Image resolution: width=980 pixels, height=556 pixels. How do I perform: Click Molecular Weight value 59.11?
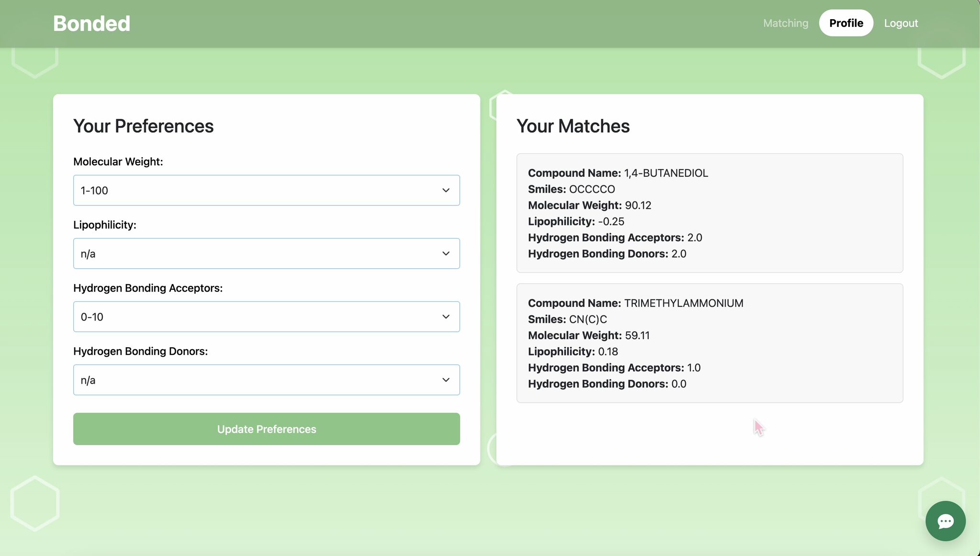pos(637,336)
